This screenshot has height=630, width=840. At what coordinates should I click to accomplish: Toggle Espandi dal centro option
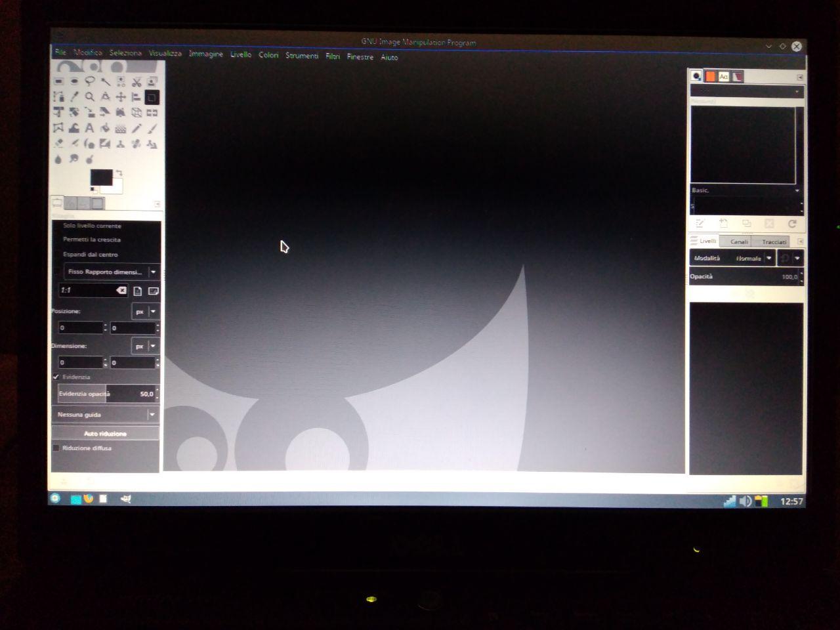tap(91, 255)
